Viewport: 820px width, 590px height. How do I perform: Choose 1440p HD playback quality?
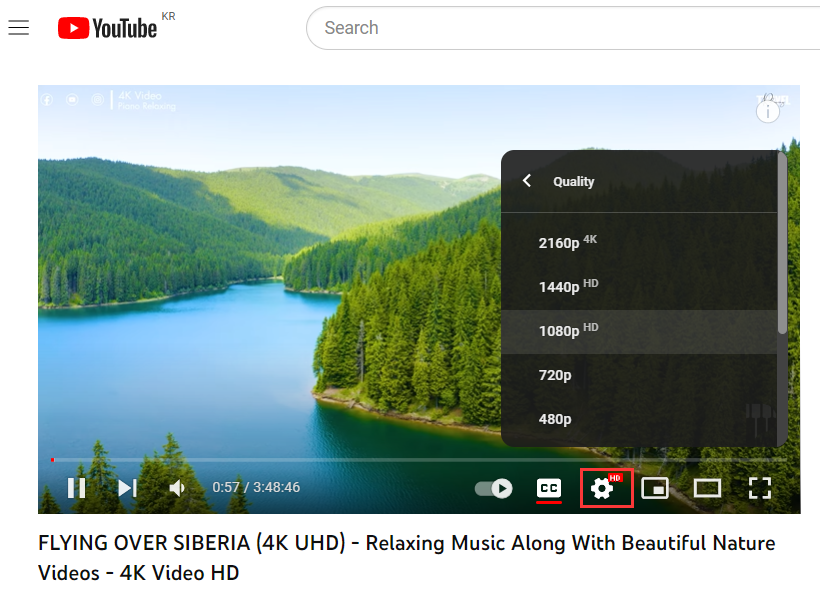[x=566, y=286]
